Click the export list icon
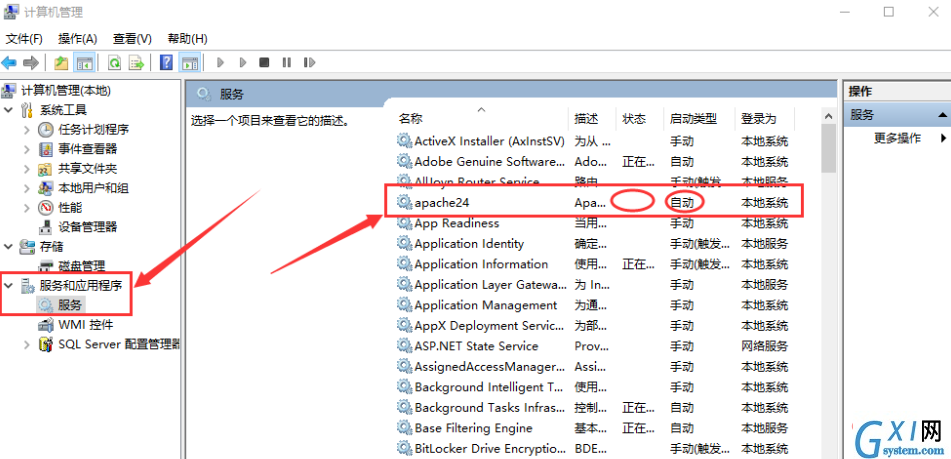The image size is (951, 459). click(136, 62)
